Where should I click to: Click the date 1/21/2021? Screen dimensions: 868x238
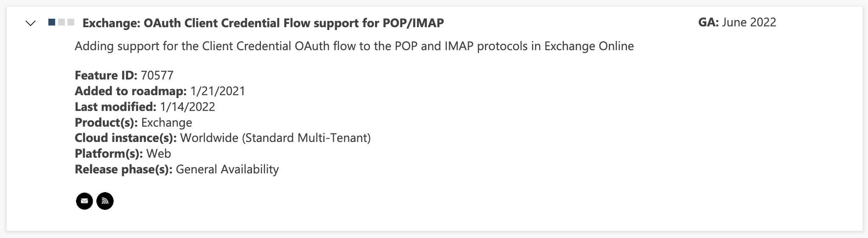point(218,91)
